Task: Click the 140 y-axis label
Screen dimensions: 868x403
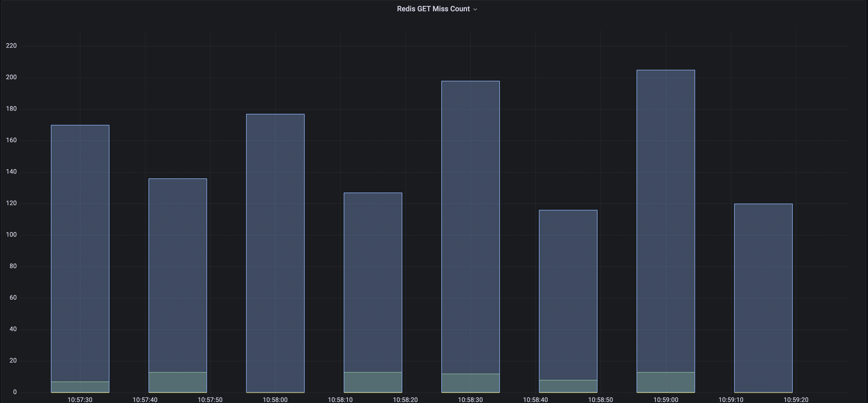Action: click(x=11, y=172)
